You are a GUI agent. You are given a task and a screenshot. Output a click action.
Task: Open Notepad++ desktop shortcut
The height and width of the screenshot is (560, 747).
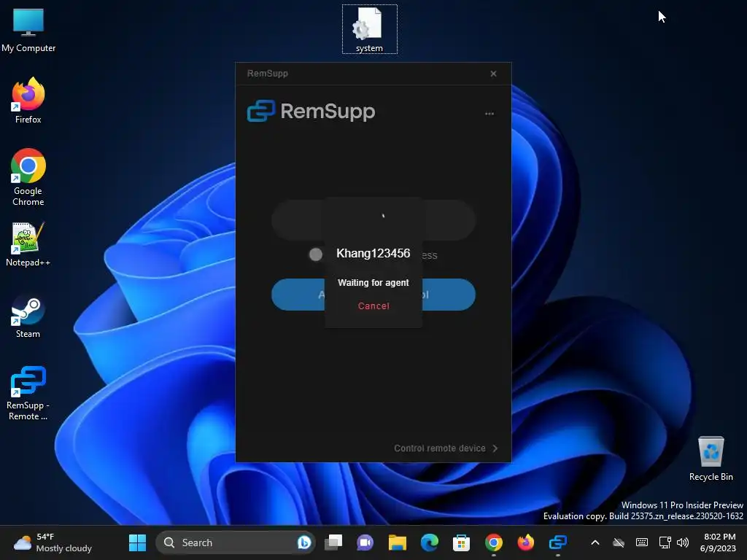click(28, 244)
